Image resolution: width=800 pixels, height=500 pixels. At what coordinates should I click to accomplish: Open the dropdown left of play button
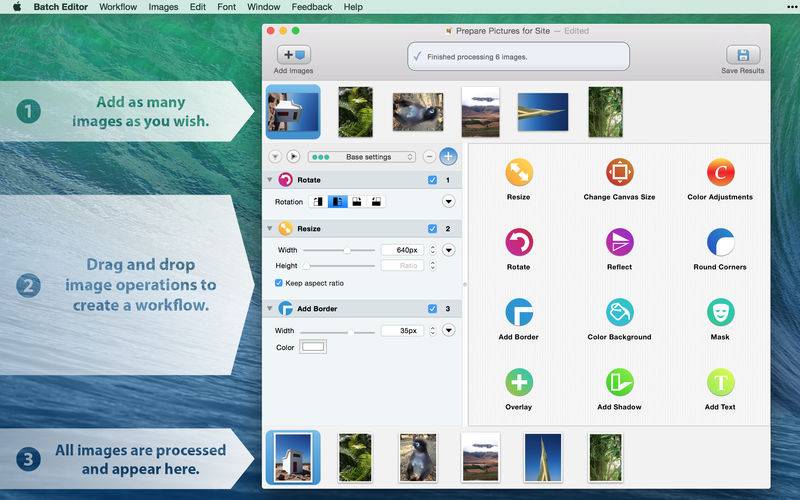275,157
